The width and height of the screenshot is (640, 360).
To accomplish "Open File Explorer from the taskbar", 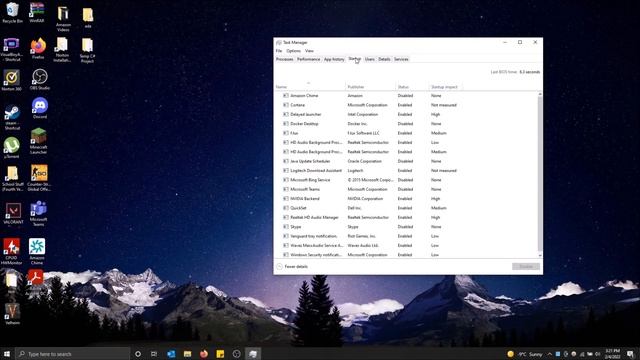I will [187, 354].
